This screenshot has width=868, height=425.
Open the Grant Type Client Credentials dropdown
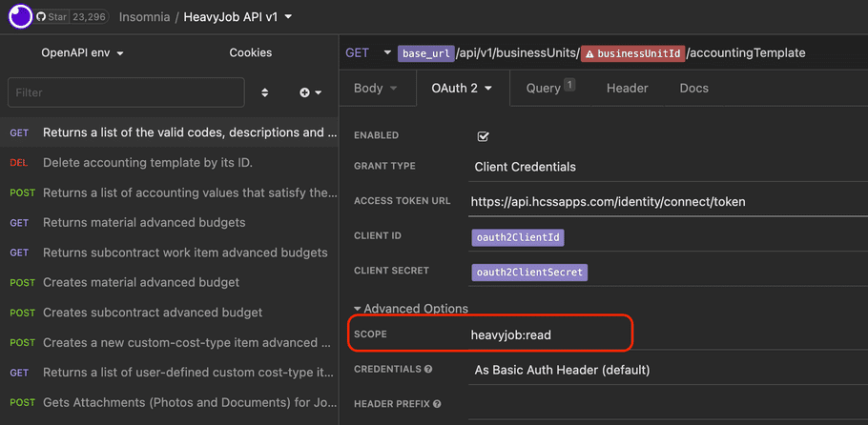(668, 167)
